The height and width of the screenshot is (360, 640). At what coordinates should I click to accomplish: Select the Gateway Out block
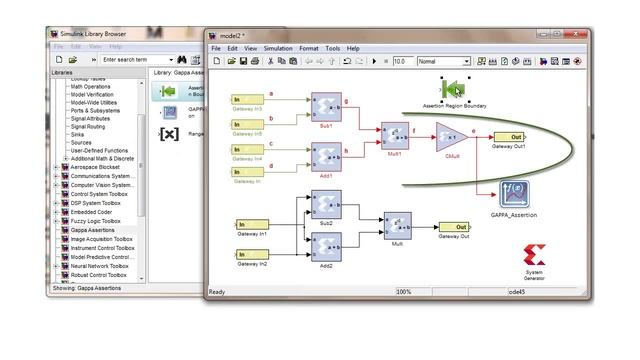point(454,227)
